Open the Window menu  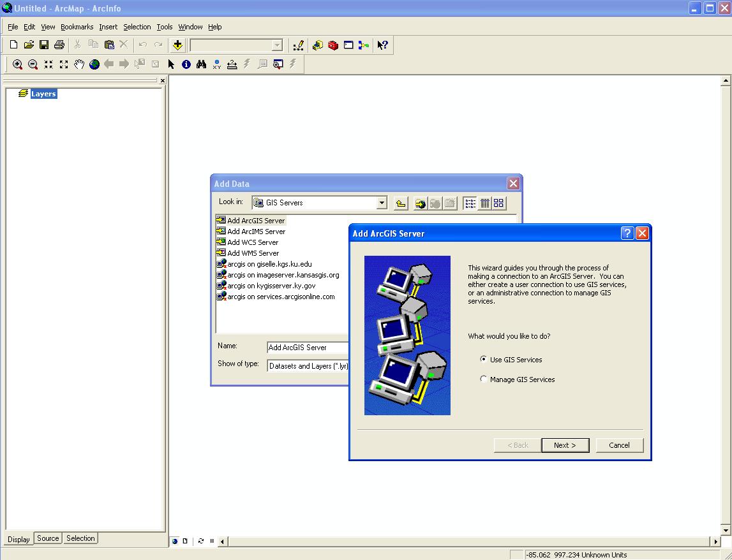click(190, 27)
